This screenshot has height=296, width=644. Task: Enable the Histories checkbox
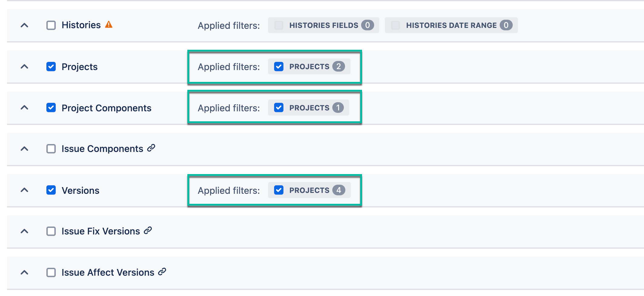point(51,25)
